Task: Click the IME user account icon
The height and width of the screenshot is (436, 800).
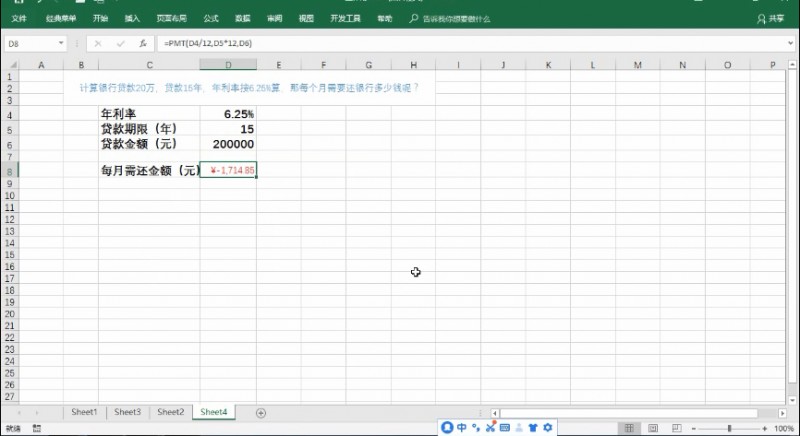Action: tap(519, 427)
